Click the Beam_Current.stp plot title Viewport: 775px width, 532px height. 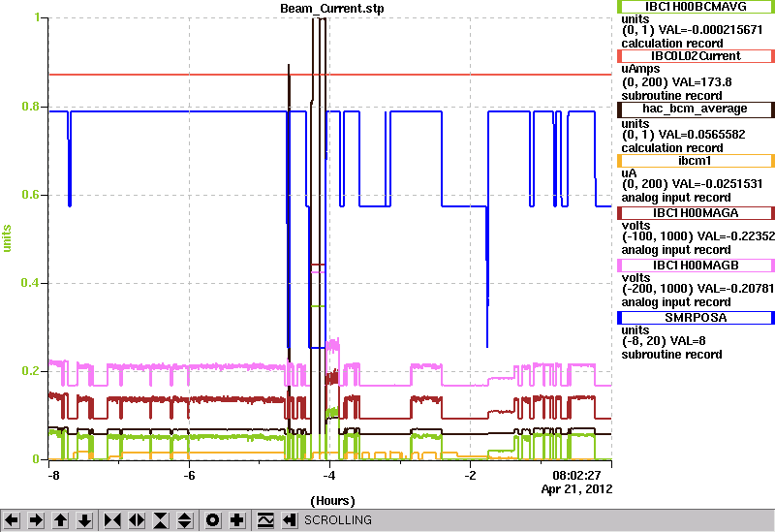[331, 9]
